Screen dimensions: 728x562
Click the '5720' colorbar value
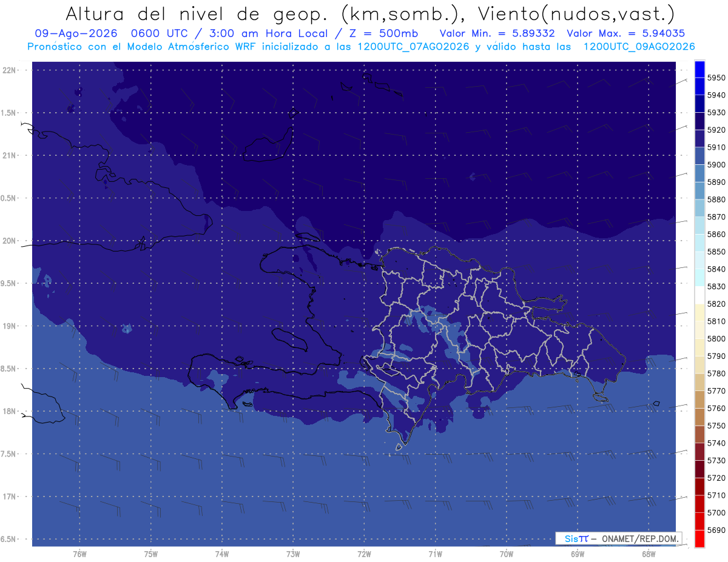[716, 478]
